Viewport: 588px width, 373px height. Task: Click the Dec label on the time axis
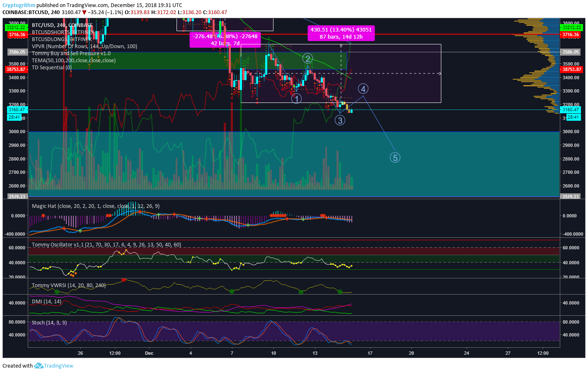click(149, 353)
